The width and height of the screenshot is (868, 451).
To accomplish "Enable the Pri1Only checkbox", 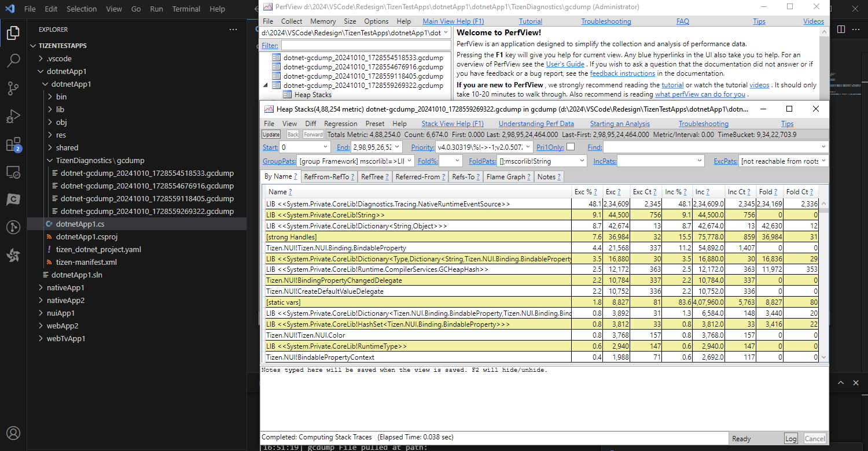I will tap(570, 147).
